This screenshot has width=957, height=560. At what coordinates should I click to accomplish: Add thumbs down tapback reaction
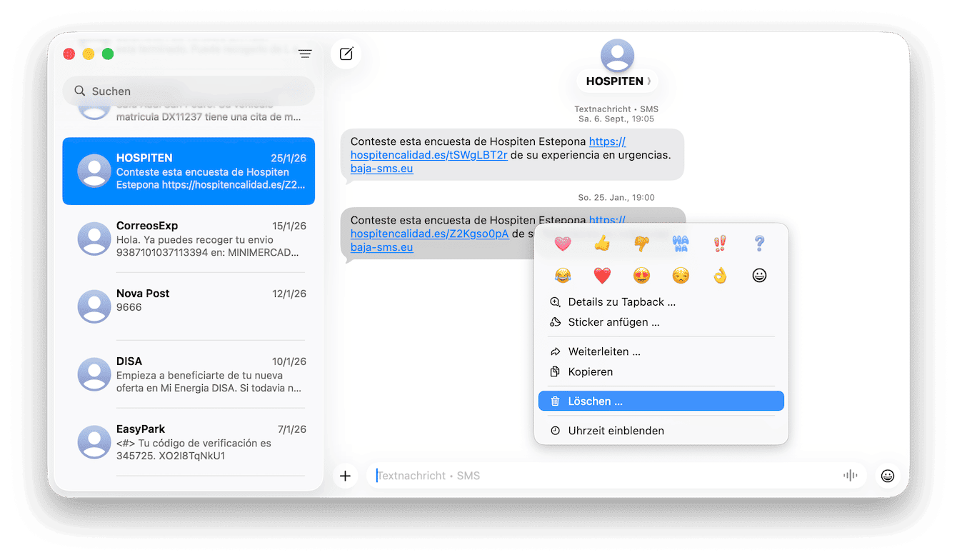point(641,244)
